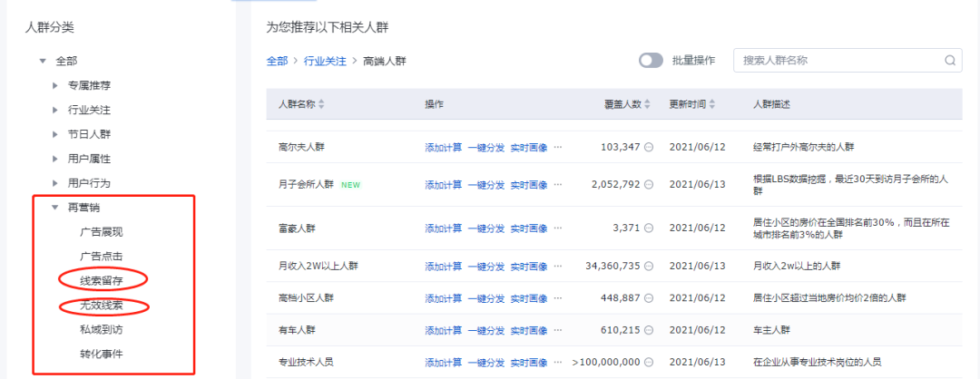Expand the 专属推荐 category
Screen dimensions: 980x379
[55, 85]
